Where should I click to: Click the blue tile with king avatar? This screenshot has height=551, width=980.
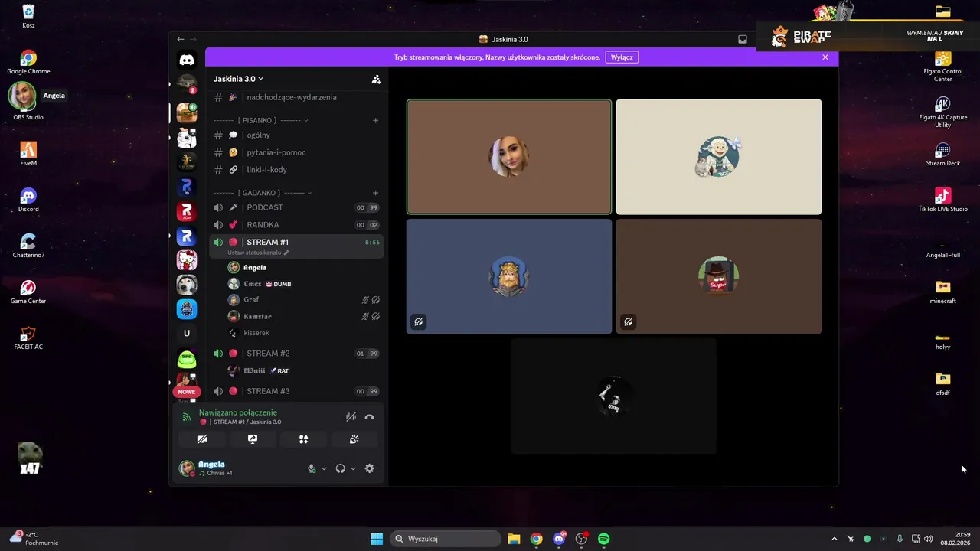[509, 276]
